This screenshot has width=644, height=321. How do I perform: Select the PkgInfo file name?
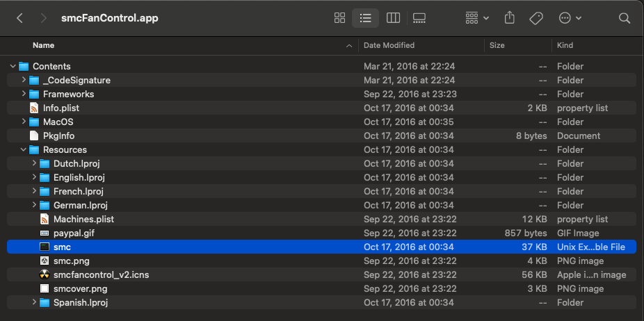pyautogui.click(x=58, y=135)
